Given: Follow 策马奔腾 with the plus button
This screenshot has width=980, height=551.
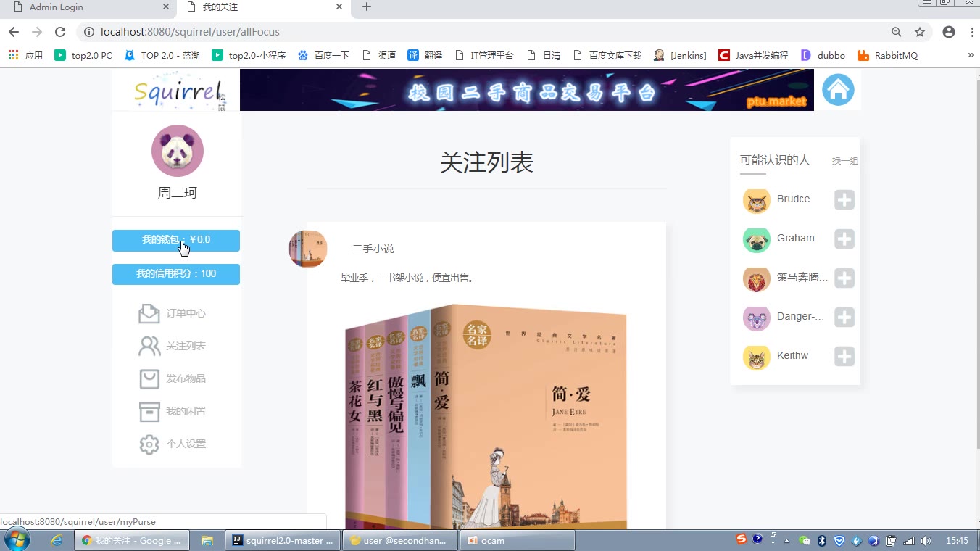Looking at the screenshot, I should click(844, 278).
